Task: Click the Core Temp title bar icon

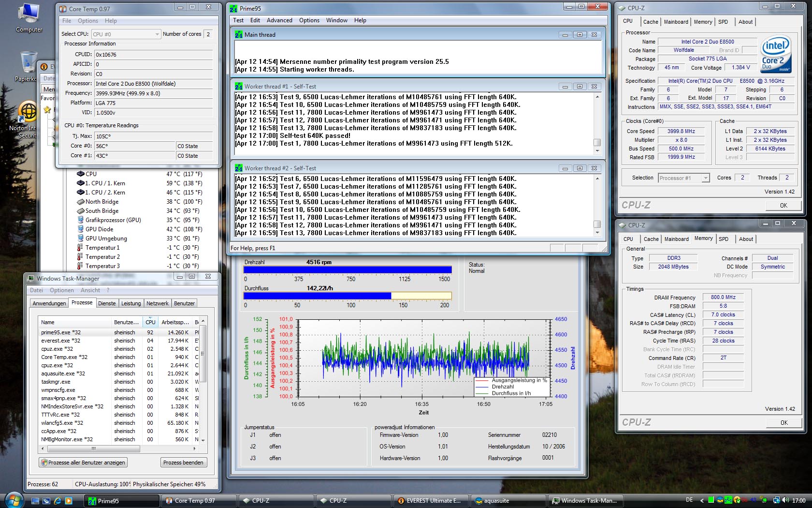Action: point(63,9)
